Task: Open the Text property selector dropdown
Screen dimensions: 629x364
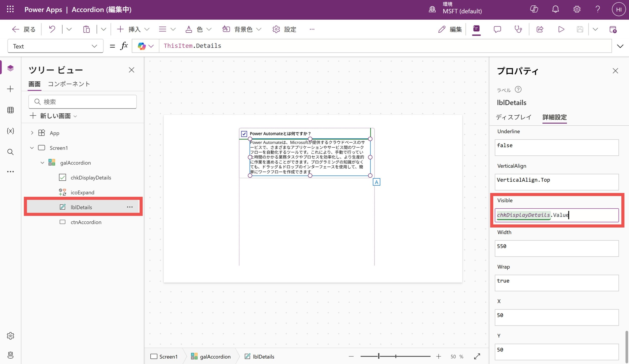Action: [56, 46]
